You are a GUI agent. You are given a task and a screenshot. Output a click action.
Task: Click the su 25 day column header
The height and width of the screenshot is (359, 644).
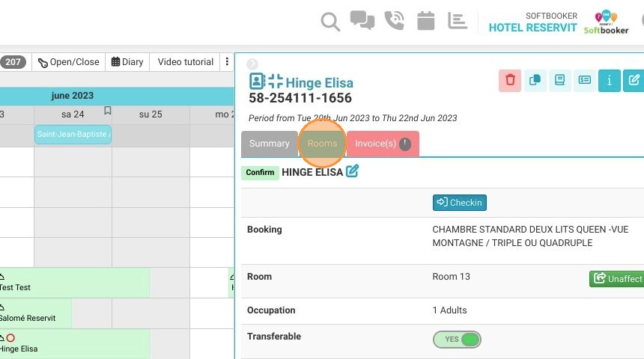tap(151, 114)
